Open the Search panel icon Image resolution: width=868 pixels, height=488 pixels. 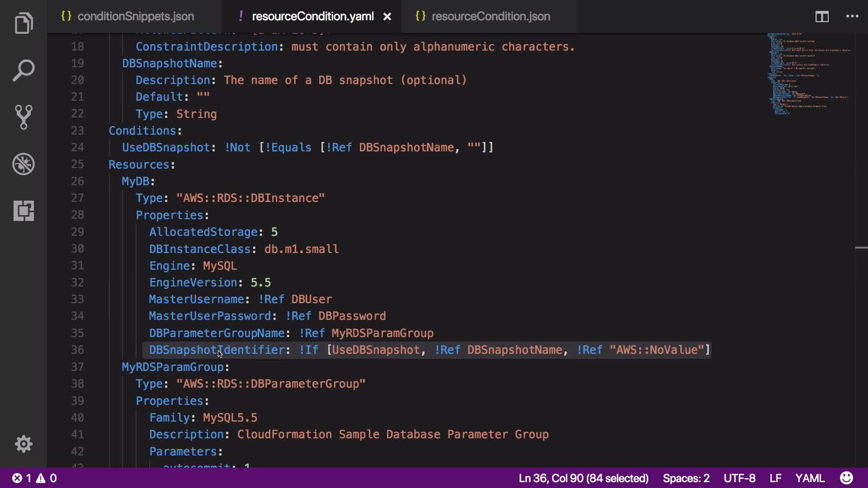24,70
